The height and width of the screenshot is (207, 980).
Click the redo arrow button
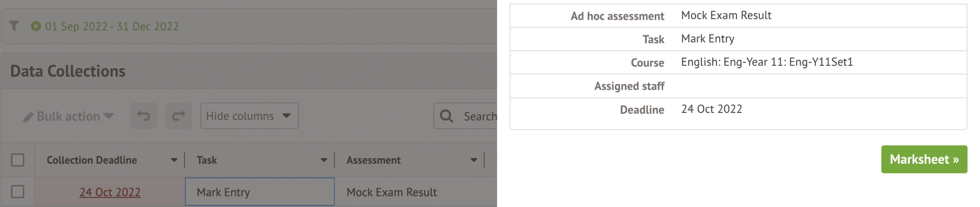178,116
